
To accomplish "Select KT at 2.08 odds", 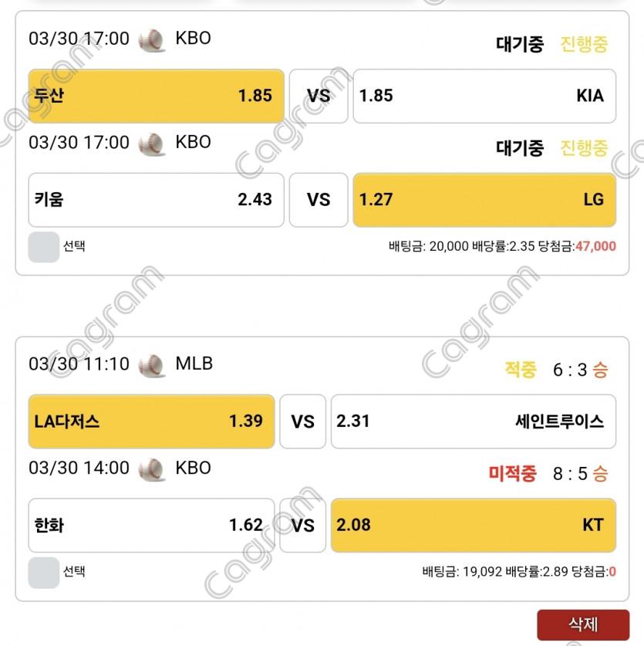I will (473, 525).
